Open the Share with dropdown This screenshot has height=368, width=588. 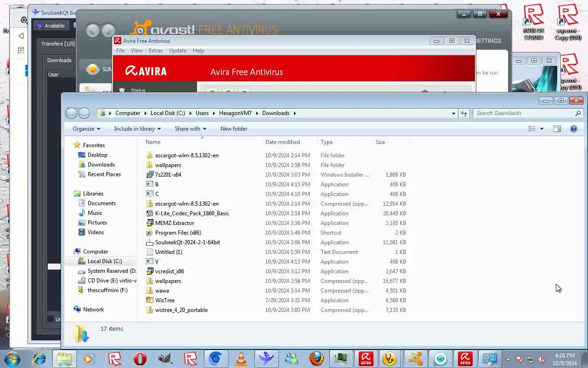click(x=191, y=129)
